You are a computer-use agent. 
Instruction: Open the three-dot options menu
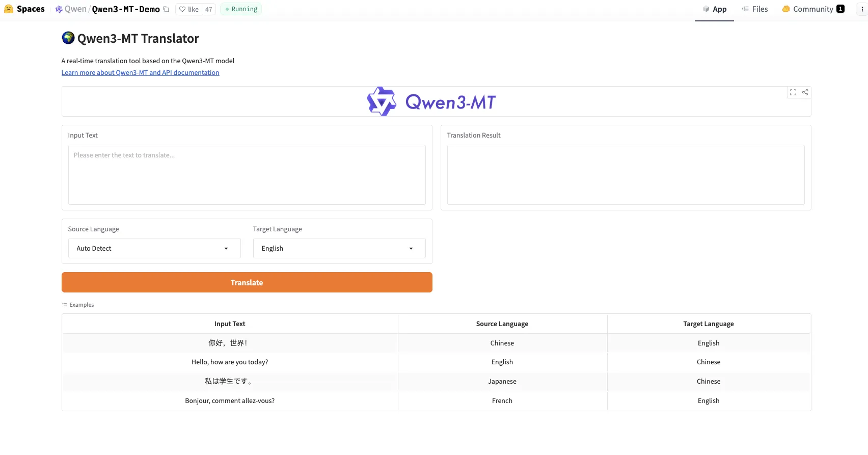pos(862,9)
